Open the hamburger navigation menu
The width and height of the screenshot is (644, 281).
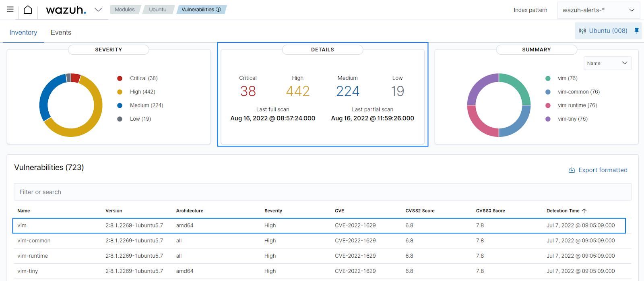tap(10, 9)
